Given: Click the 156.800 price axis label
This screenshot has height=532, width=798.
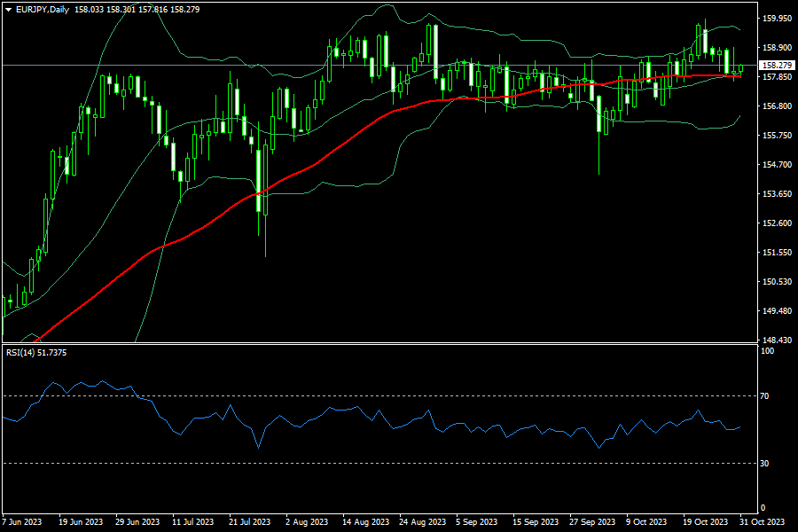Looking at the screenshot, I should point(777,106).
